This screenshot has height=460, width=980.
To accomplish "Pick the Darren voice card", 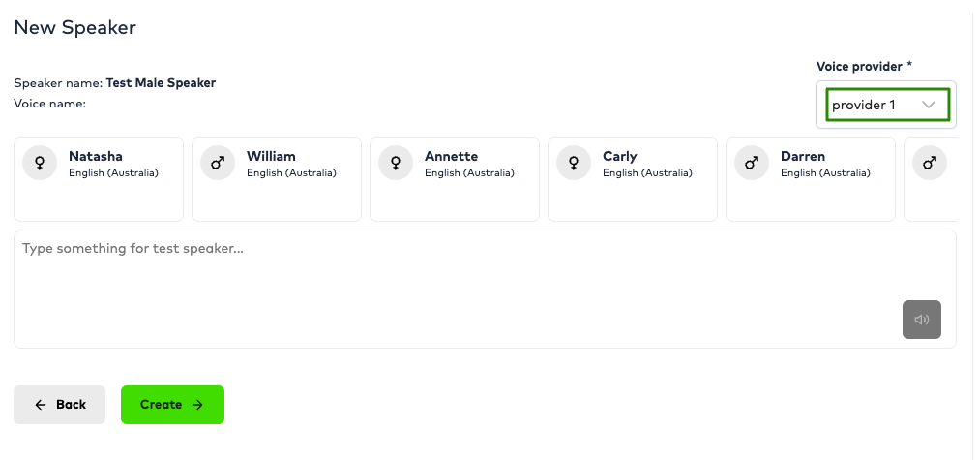I will (x=811, y=179).
